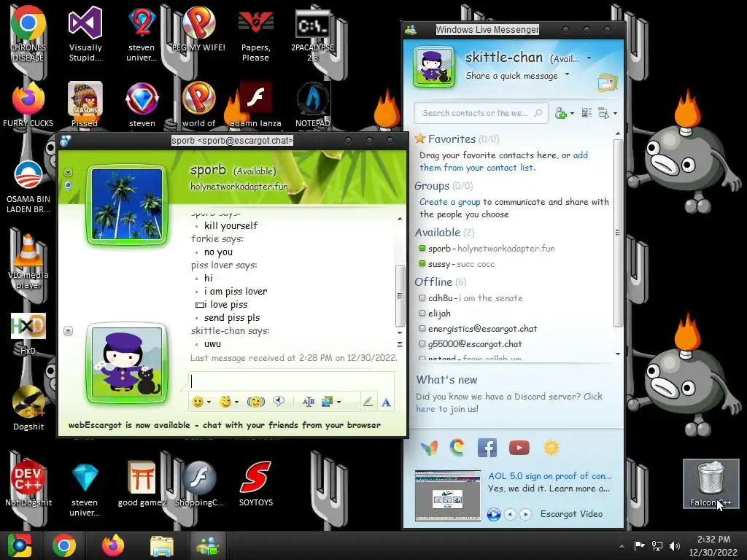Select the HxD desktop icon
Viewport: 747px width, 560px height.
pyautogui.click(x=28, y=334)
